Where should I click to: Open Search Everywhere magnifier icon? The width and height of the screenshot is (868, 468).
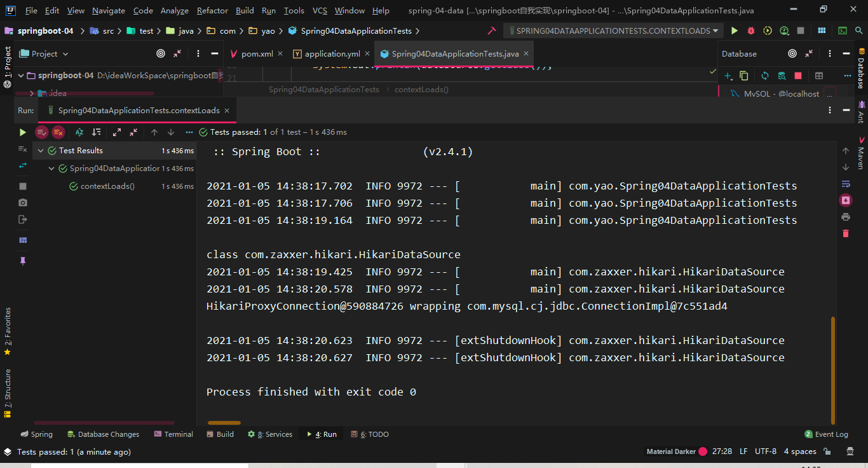coord(858,31)
